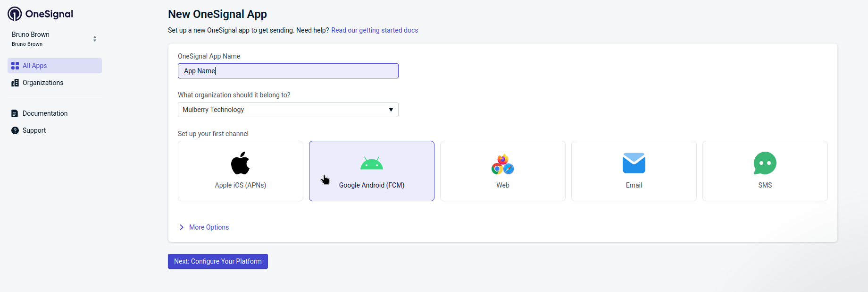Click the Support question mark icon
868x292 pixels.
pyautogui.click(x=15, y=130)
